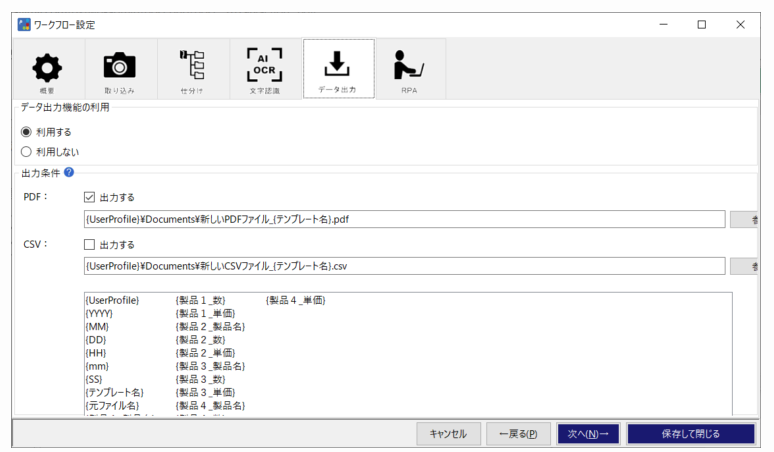The width and height of the screenshot is (774, 452).
Task: Check the CSV 出力する checkbox
Action: (x=89, y=244)
